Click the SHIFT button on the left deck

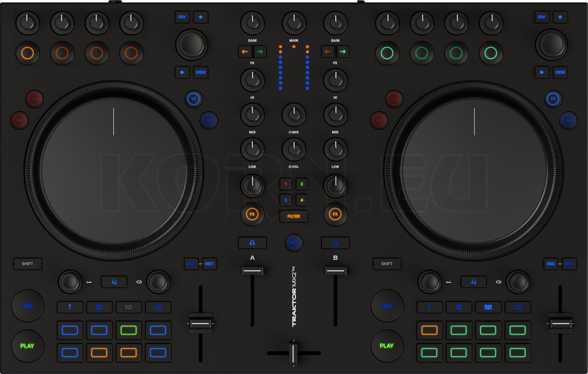27,264
